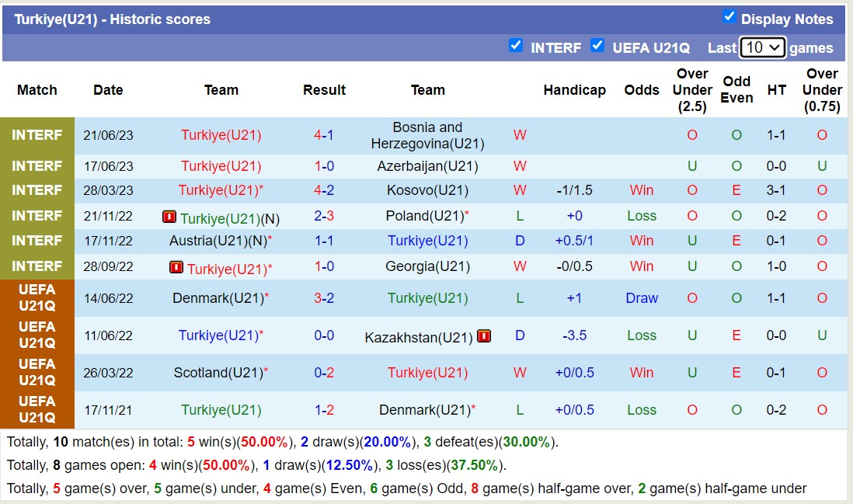Click the Odds column header
853x504 pixels.
pos(642,90)
